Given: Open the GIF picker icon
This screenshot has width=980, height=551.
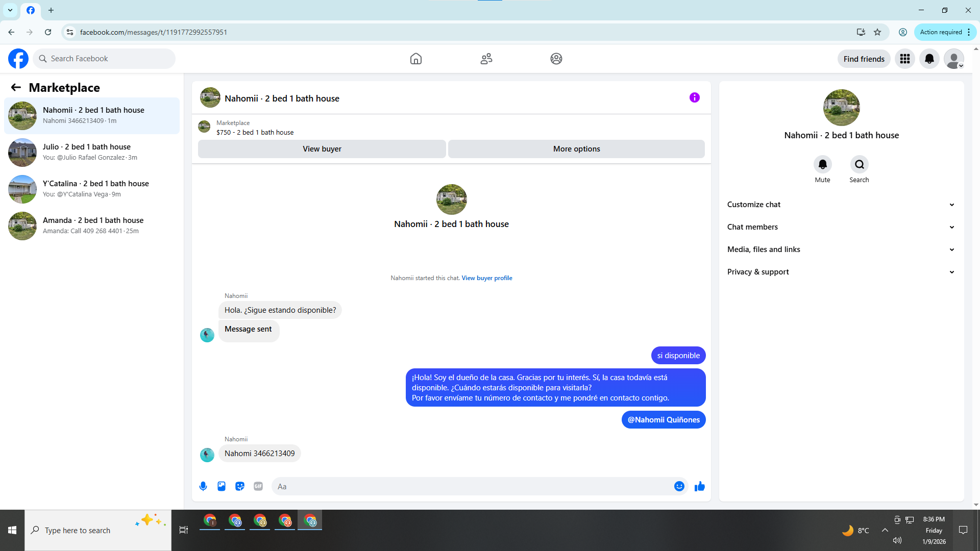Looking at the screenshot, I should click(258, 486).
